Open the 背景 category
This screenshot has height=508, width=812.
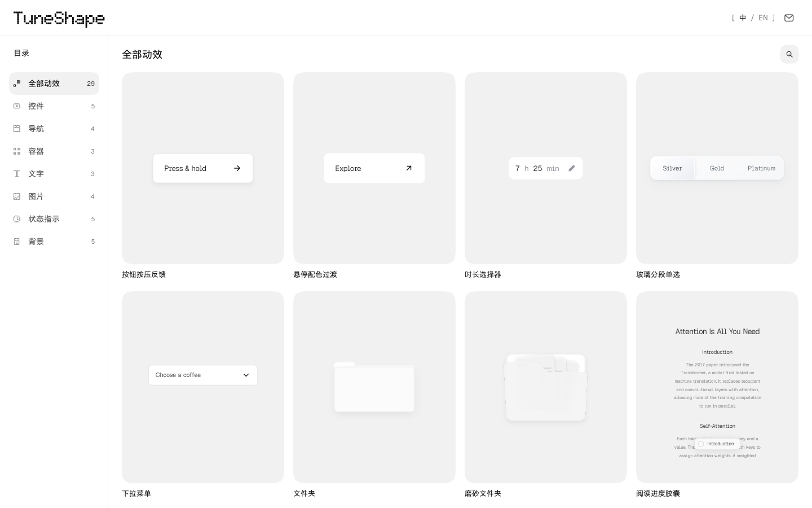click(54, 242)
